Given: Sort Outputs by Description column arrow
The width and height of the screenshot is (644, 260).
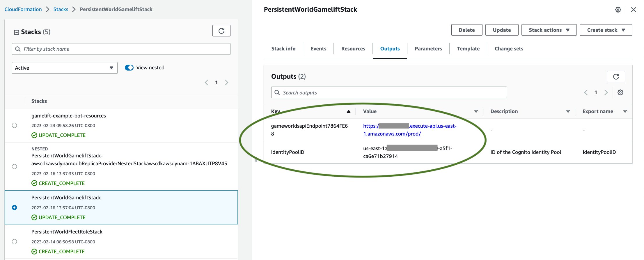Looking at the screenshot, I should point(568,111).
